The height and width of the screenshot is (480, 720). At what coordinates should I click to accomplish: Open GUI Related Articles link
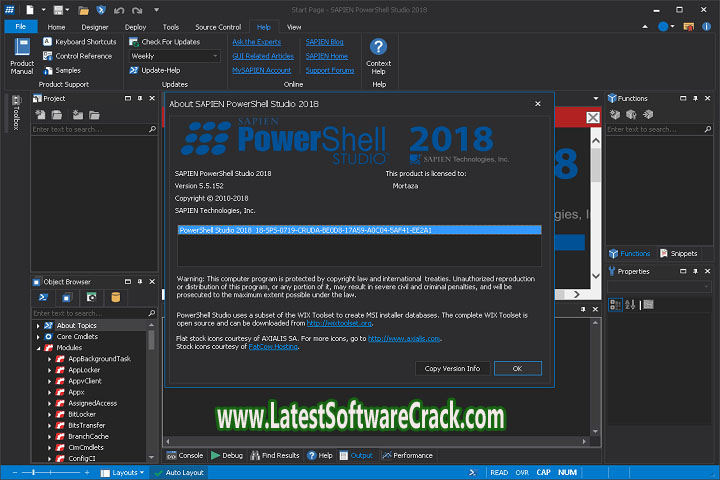click(263, 56)
